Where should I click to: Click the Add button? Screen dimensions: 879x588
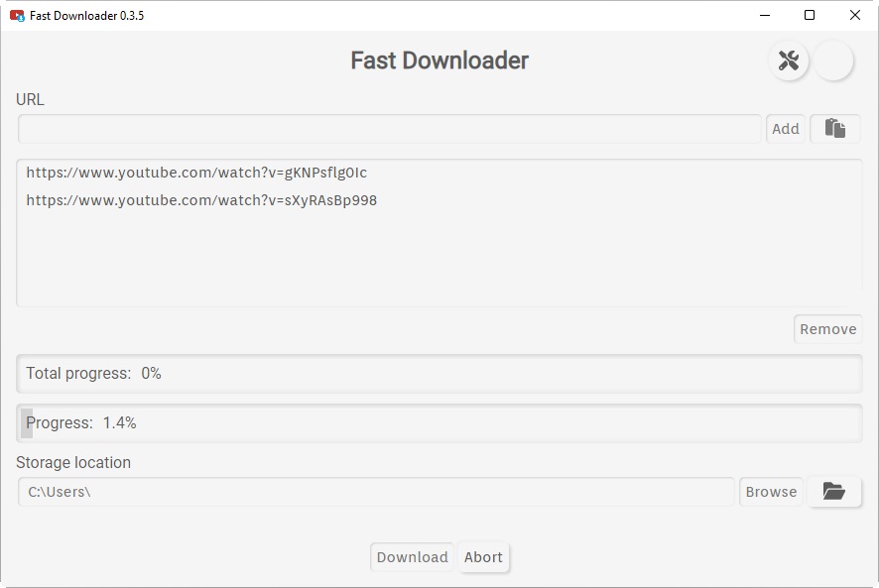tap(786, 129)
